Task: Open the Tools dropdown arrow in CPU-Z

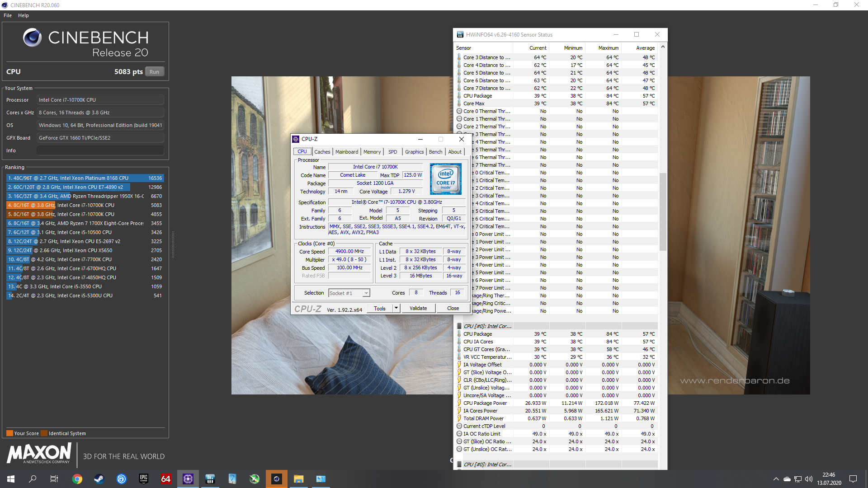Action: click(x=396, y=308)
